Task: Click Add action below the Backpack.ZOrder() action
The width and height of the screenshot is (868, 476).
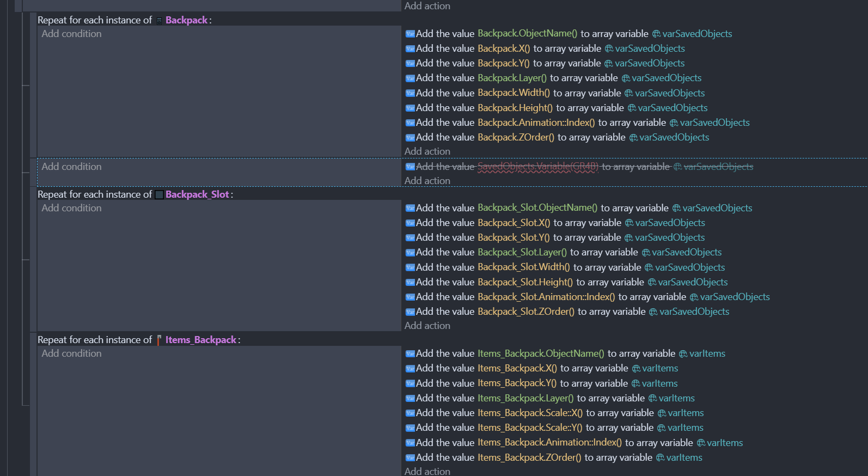Action: click(x=427, y=151)
